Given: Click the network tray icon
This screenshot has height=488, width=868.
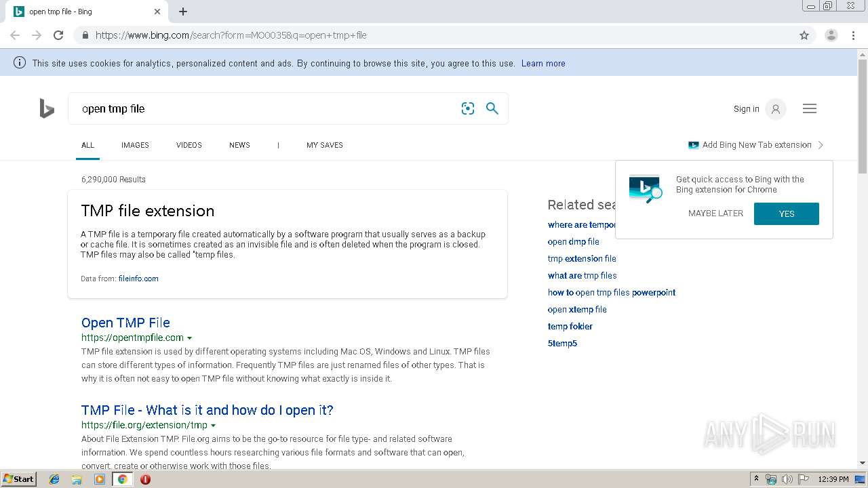Looking at the screenshot, I should coord(771,479).
